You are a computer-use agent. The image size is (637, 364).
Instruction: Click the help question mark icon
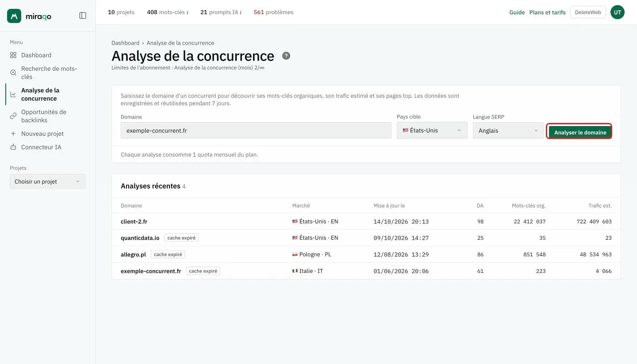pyautogui.click(x=286, y=56)
